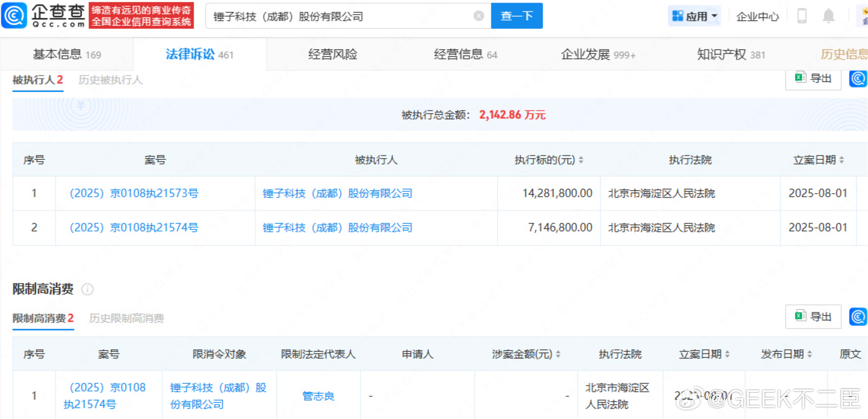Open 限消令对象 company link

(x=218, y=396)
